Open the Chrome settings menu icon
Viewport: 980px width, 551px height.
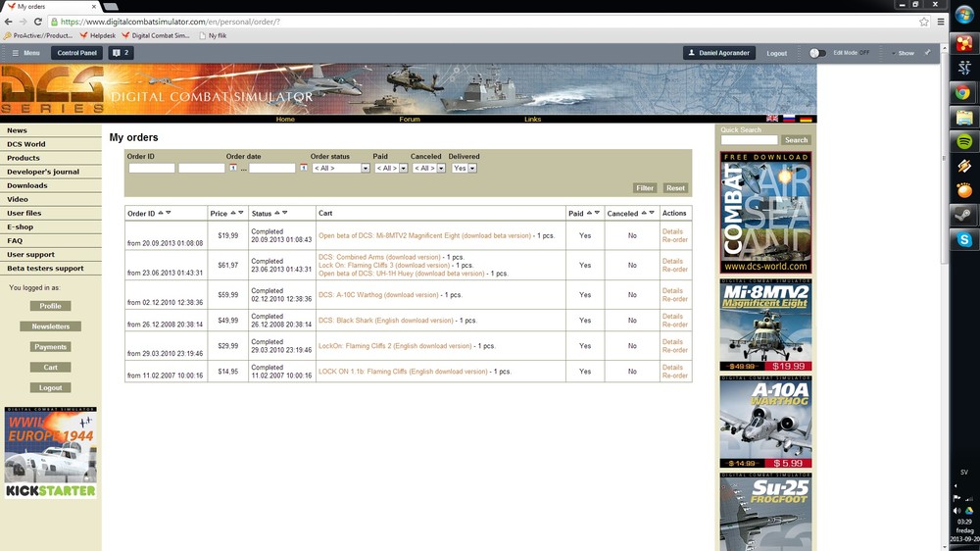[x=941, y=22]
